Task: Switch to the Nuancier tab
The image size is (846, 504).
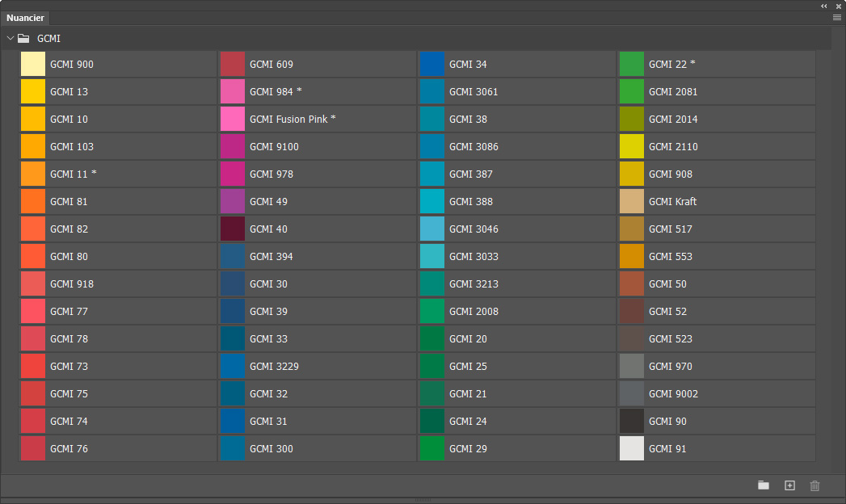Action: (x=25, y=18)
